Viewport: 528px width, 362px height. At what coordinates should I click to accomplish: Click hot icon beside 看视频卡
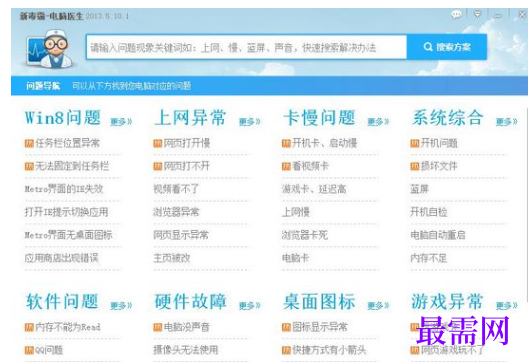coord(286,166)
